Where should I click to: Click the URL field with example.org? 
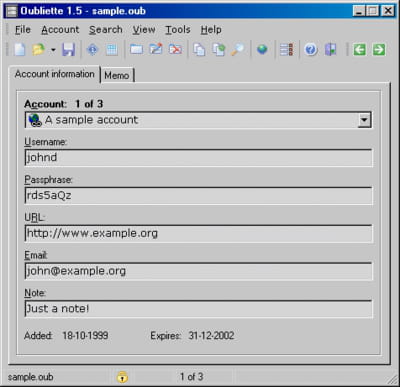tap(198, 233)
